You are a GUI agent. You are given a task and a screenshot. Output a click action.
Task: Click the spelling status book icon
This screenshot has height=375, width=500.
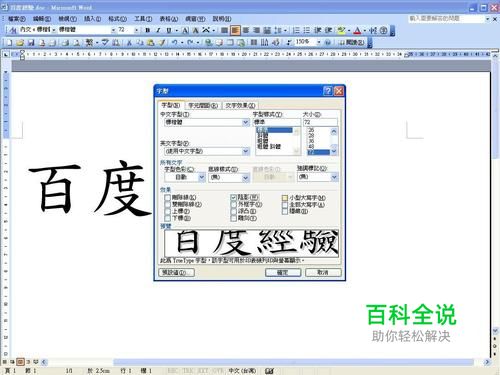point(269,371)
